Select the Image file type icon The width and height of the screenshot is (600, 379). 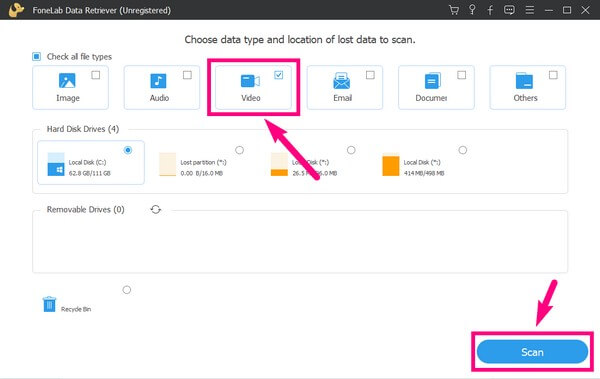(67, 81)
